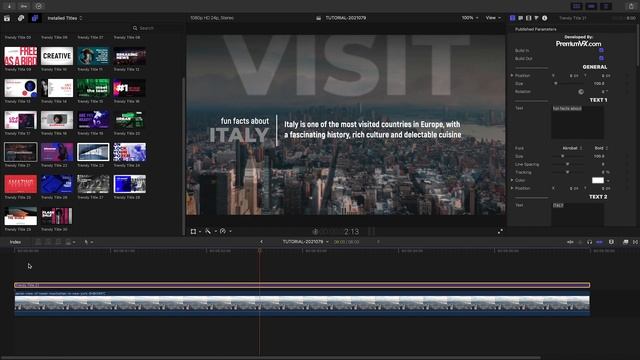Click the Text 1 text field
This screenshot has height=360, width=640.
(x=578, y=122)
